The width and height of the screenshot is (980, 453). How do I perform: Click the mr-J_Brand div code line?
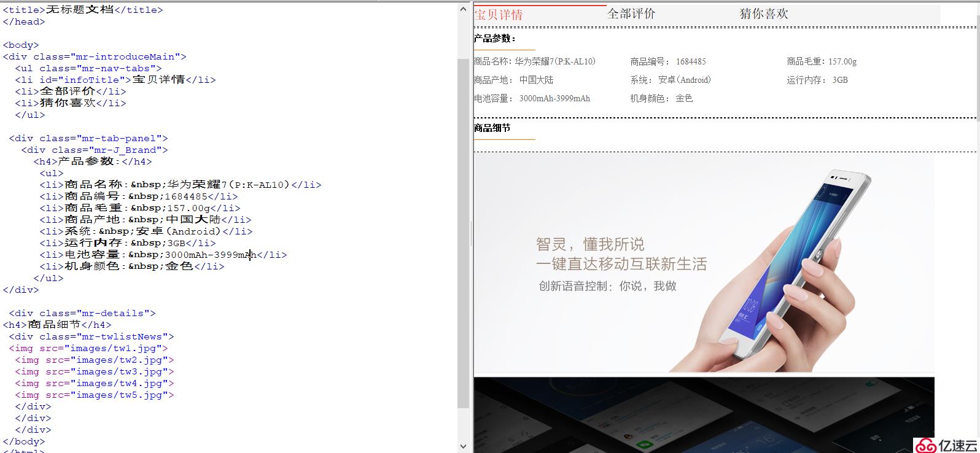pos(95,150)
